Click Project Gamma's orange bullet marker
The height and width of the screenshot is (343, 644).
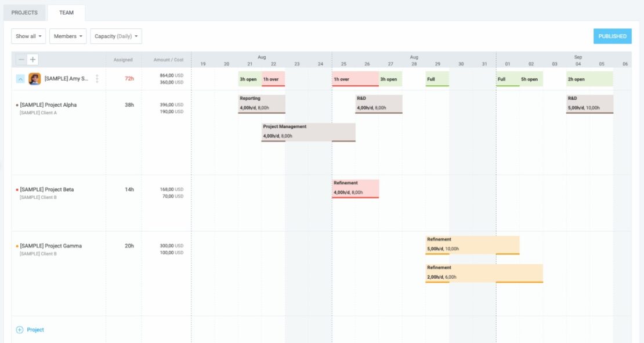[x=17, y=246]
